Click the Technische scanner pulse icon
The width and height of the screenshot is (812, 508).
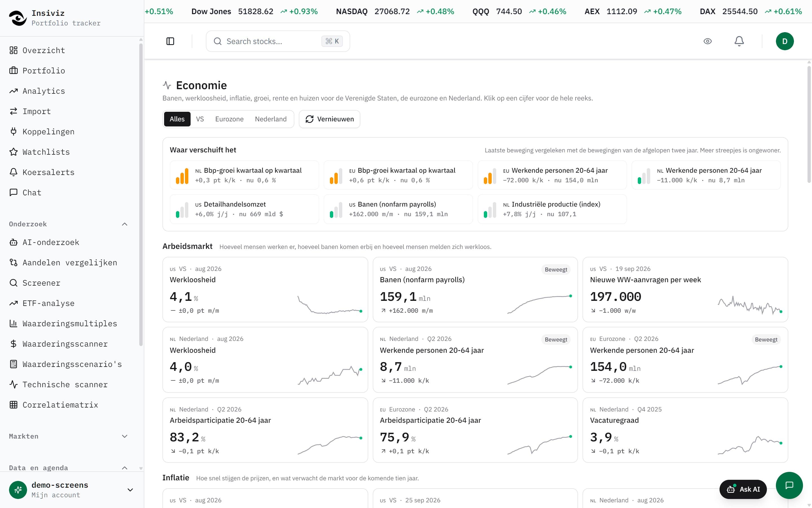point(14,385)
